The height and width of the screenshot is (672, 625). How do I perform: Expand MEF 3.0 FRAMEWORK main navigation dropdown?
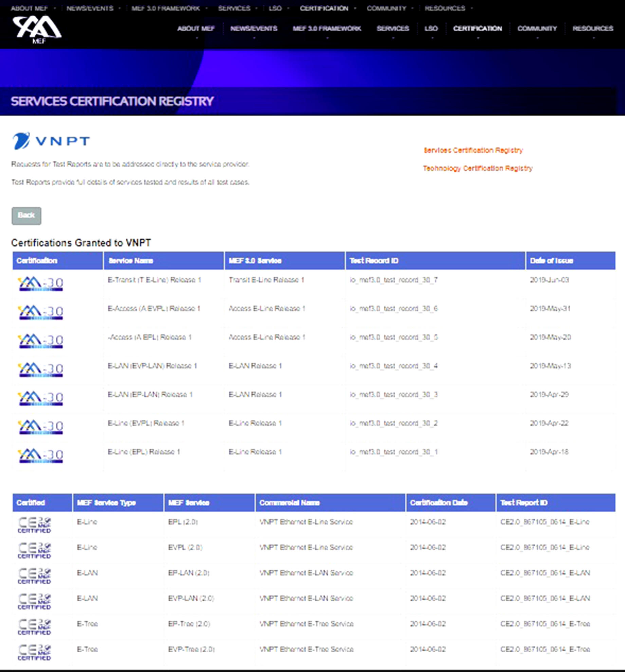(x=327, y=29)
